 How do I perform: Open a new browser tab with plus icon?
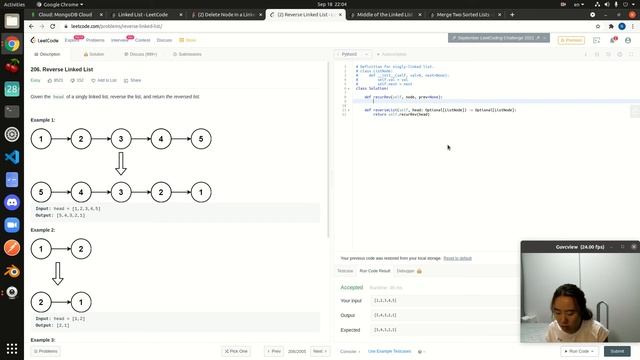pos(512,14)
